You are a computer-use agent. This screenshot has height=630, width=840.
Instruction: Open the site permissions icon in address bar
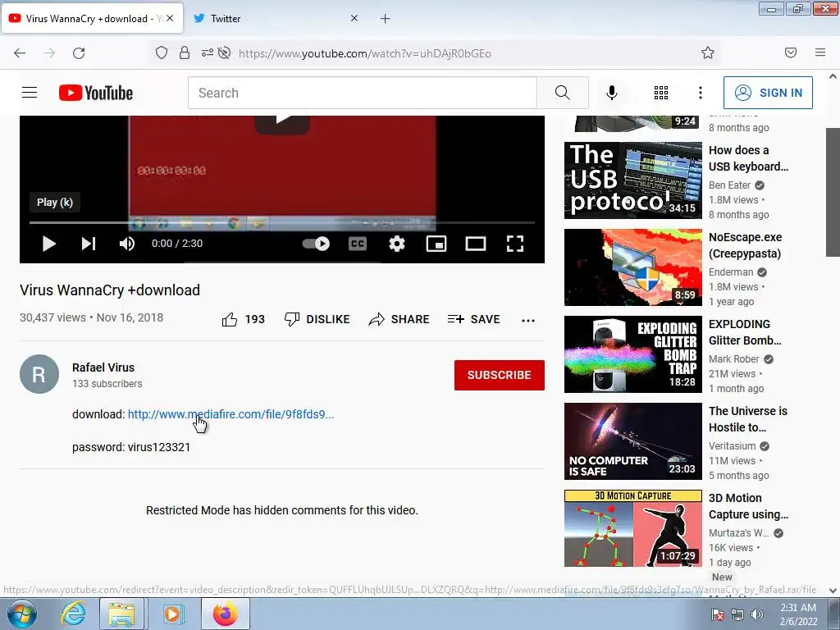point(208,52)
